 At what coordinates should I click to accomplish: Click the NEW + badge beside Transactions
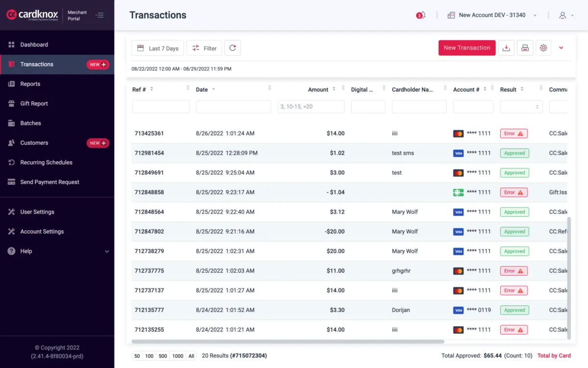pyautogui.click(x=98, y=64)
